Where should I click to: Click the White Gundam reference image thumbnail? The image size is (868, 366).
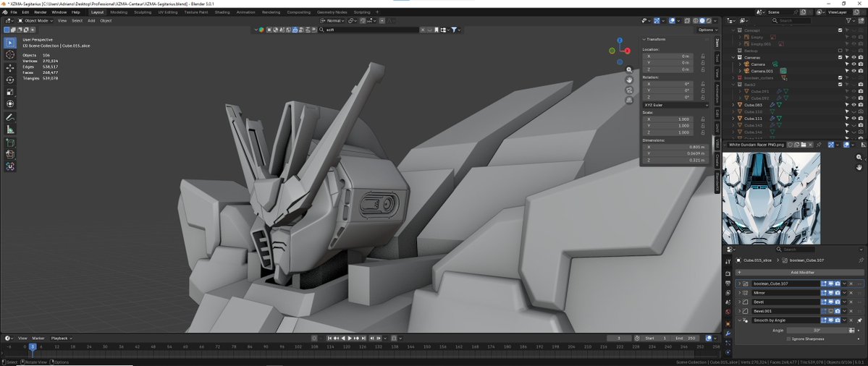click(x=771, y=198)
